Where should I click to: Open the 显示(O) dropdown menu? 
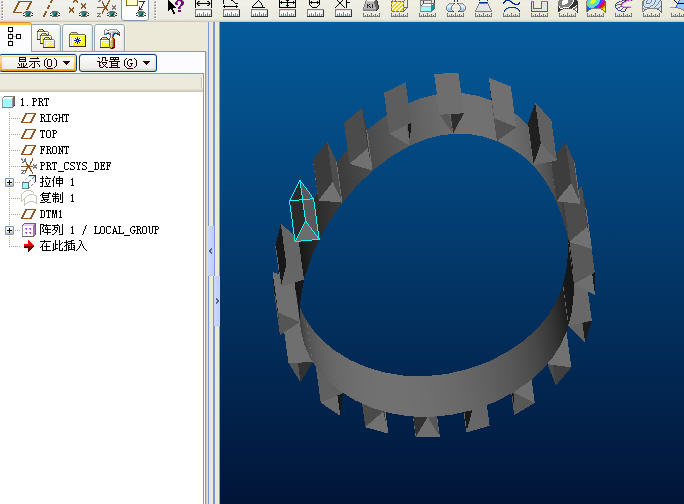point(38,63)
